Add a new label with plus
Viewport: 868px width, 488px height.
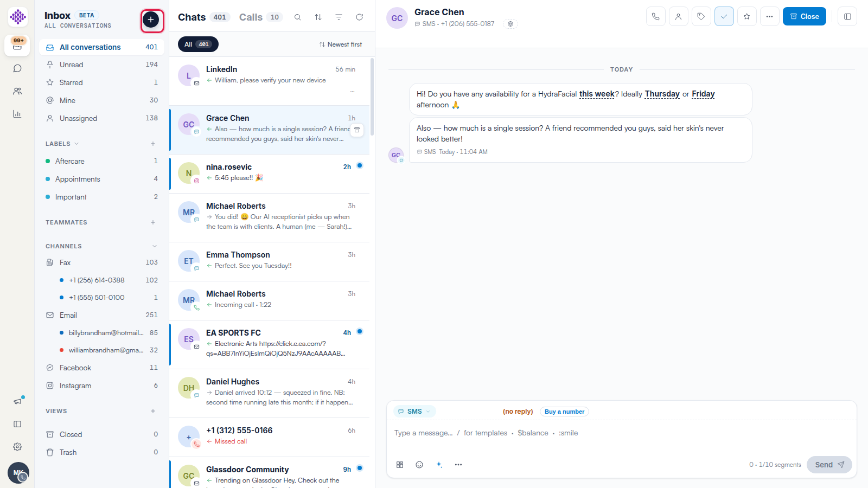(153, 144)
